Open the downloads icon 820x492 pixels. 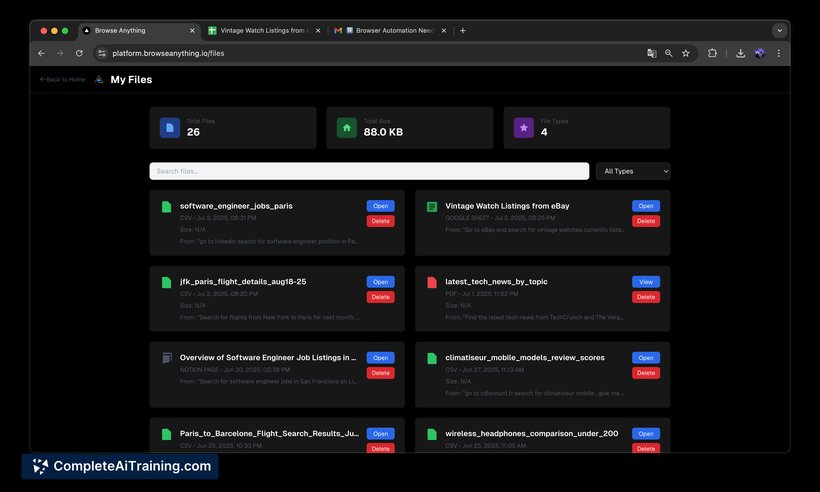click(741, 53)
